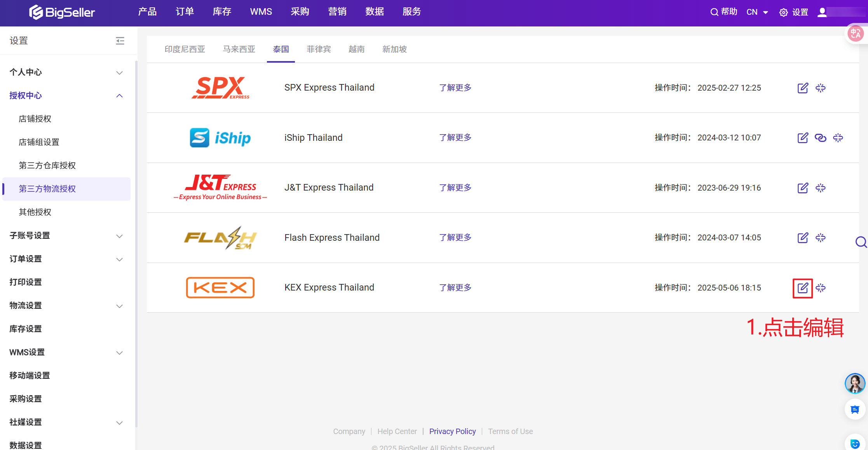Open 采购 top menu

pyautogui.click(x=300, y=12)
